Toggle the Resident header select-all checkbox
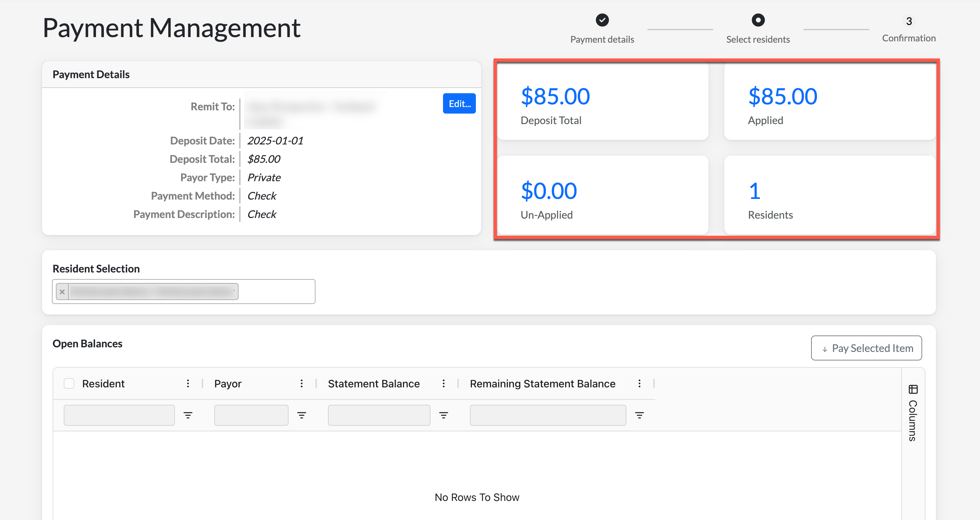 click(69, 383)
